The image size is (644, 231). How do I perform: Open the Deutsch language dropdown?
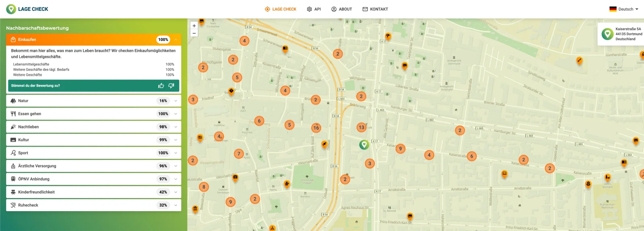click(x=624, y=9)
